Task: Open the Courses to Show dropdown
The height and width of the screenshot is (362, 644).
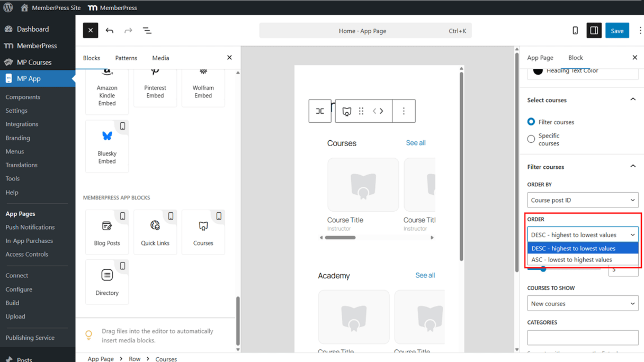Action: pyautogui.click(x=583, y=304)
